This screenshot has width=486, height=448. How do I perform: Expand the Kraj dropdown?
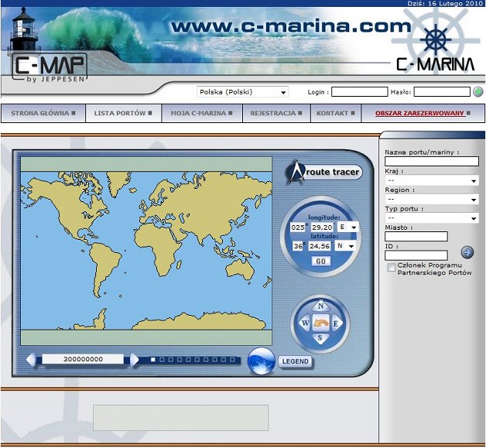(x=431, y=181)
